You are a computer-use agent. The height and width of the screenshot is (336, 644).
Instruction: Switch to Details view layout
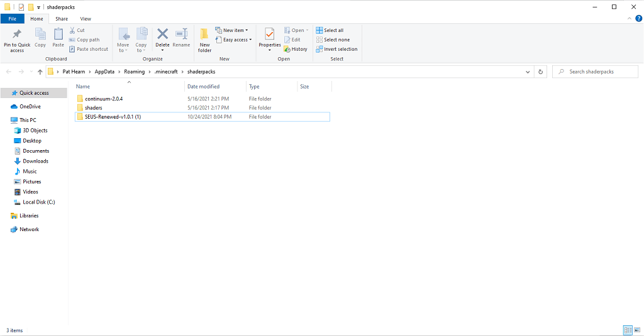coord(628,330)
